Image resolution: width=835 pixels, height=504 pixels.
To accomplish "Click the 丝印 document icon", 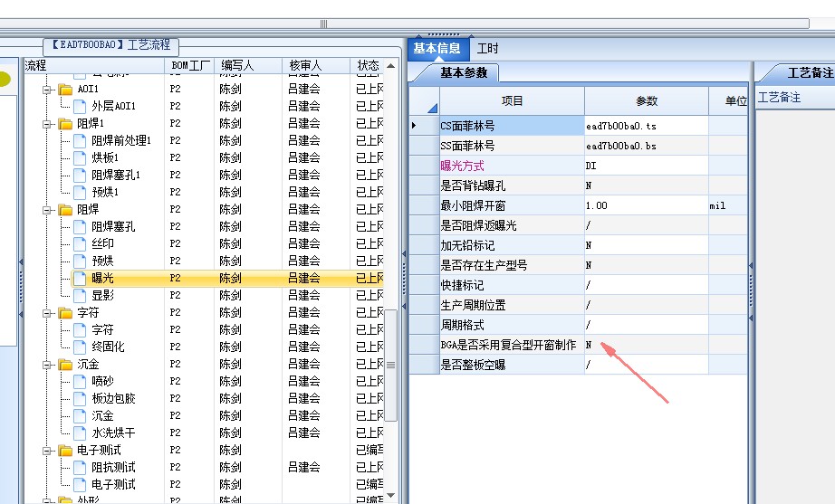I will pos(80,243).
